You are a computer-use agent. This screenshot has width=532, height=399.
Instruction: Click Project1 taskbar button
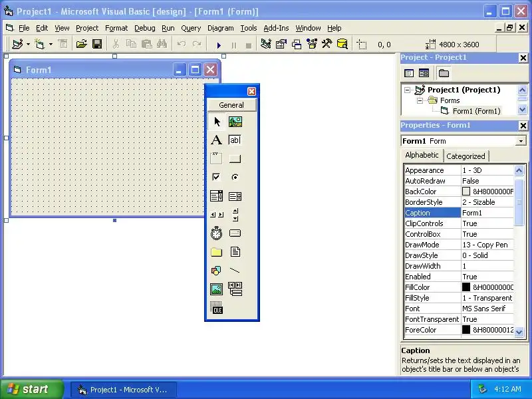pyautogui.click(x=123, y=390)
